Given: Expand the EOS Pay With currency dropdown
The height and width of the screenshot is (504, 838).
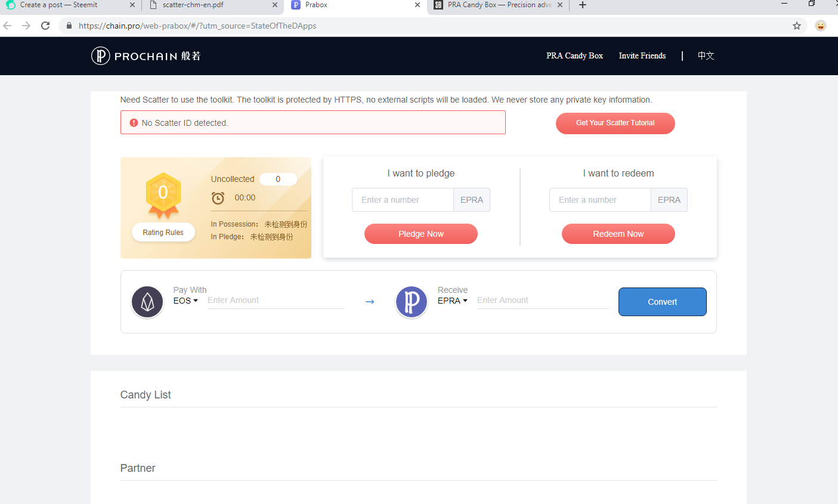Looking at the screenshot, I should [185, 301].
